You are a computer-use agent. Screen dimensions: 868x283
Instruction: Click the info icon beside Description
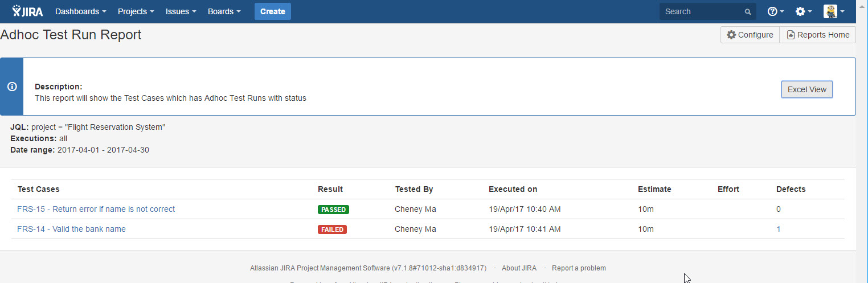point(11,87)
